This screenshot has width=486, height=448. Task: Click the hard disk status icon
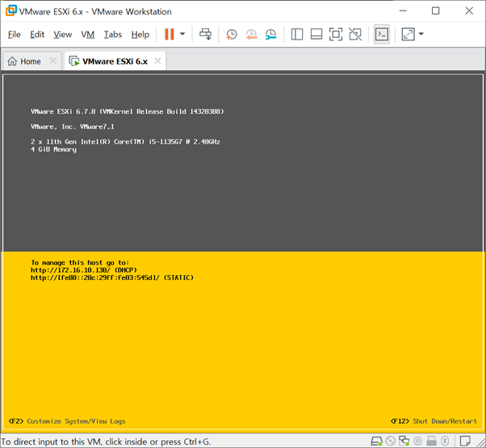376,441
